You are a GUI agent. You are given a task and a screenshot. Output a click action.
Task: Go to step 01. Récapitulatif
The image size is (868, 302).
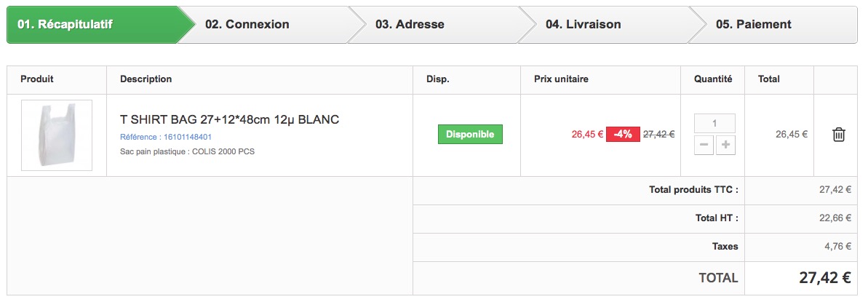(x=65, y=25)
